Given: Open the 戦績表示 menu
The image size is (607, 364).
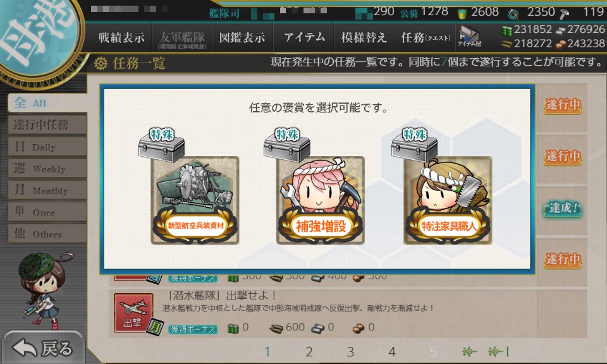Looking at the screenshot, I should [x=121, y=37].
